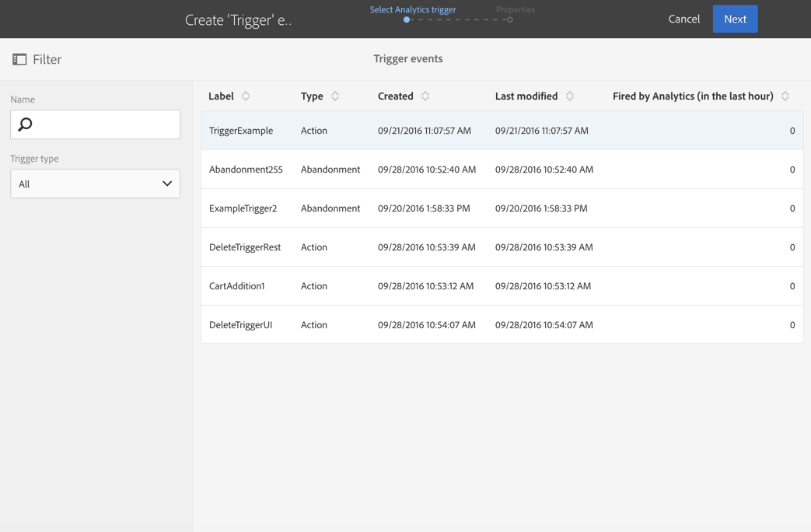Viewport: 811px width, 532px height.
Task: Focus the Name search field
Action: (x=95, y=124)
